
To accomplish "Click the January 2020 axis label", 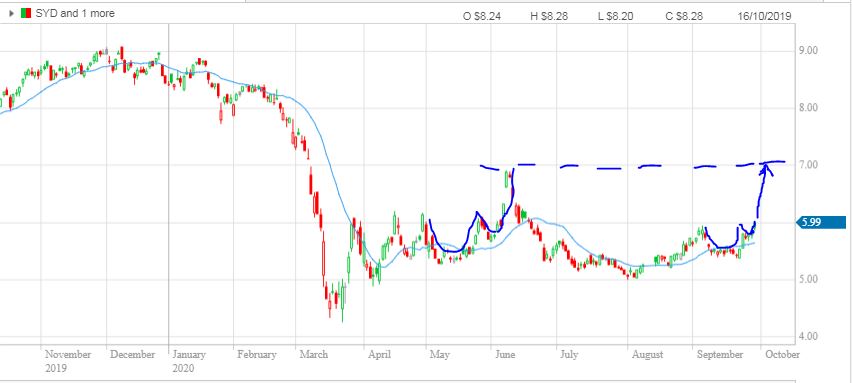I will [x=190, y=361].
